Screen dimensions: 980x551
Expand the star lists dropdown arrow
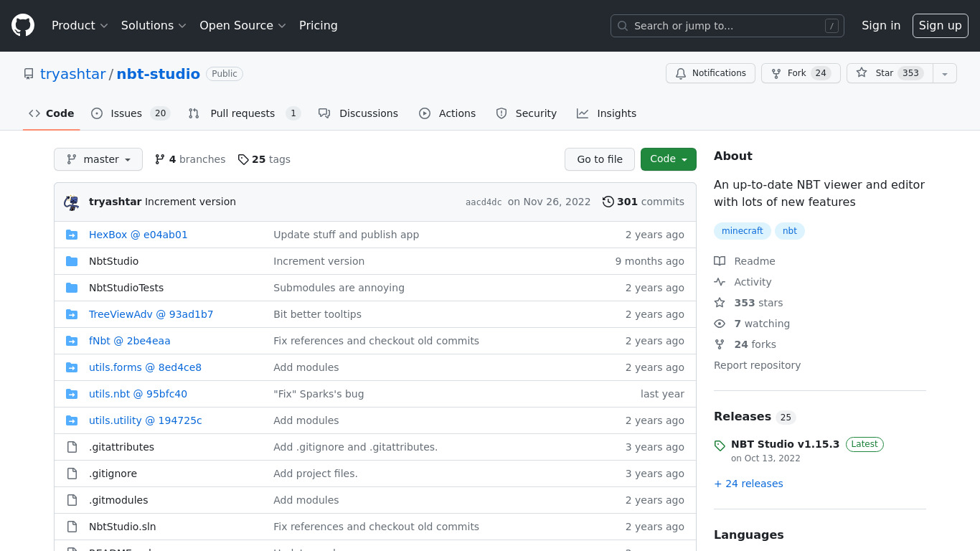point(945,73)
